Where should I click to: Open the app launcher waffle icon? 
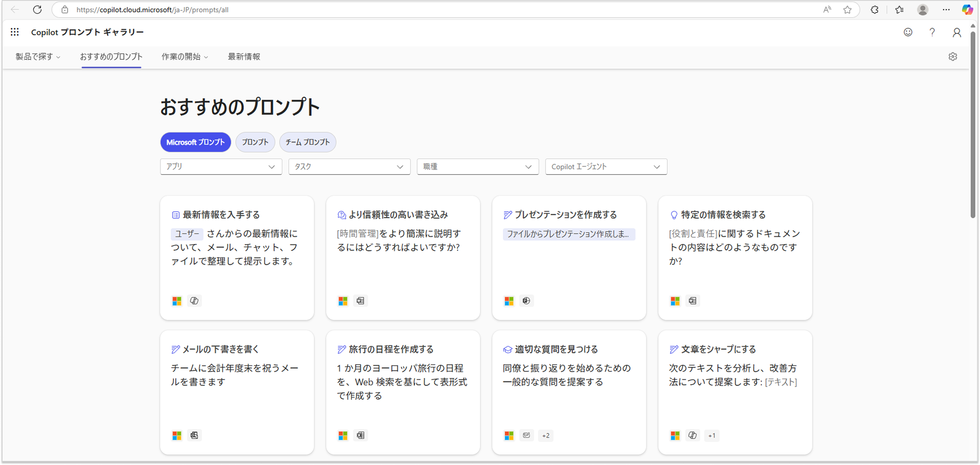(x=15, y=32)
